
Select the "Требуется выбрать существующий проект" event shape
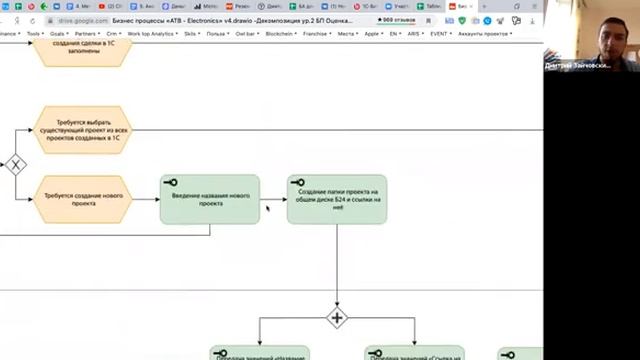pos(83,130)
